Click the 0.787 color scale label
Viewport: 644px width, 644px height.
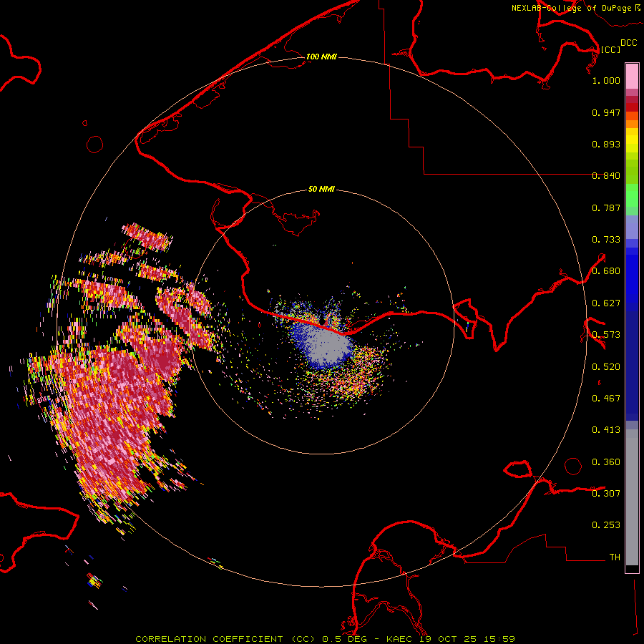(606, 208)
